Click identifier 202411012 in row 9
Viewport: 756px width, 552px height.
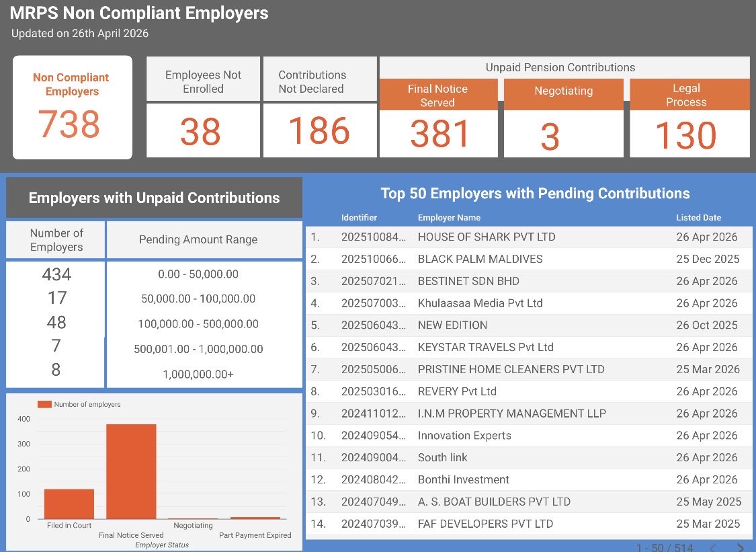tap(374, 413)
